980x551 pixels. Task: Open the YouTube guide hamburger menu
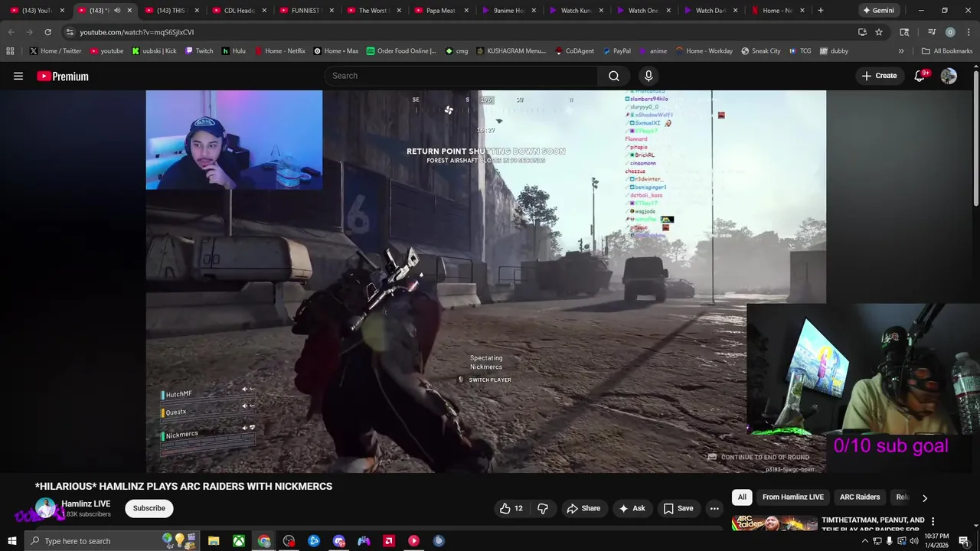[x=18, y=76]
